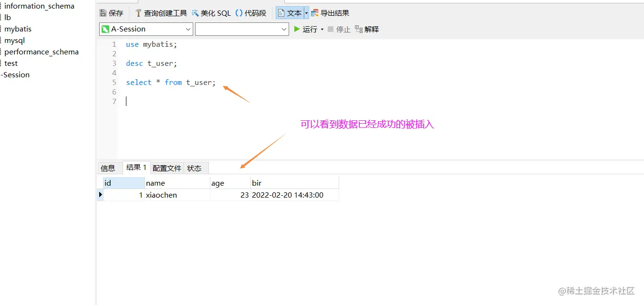
Task: Select the mybatis database in tree
Action: pos(18,29)
